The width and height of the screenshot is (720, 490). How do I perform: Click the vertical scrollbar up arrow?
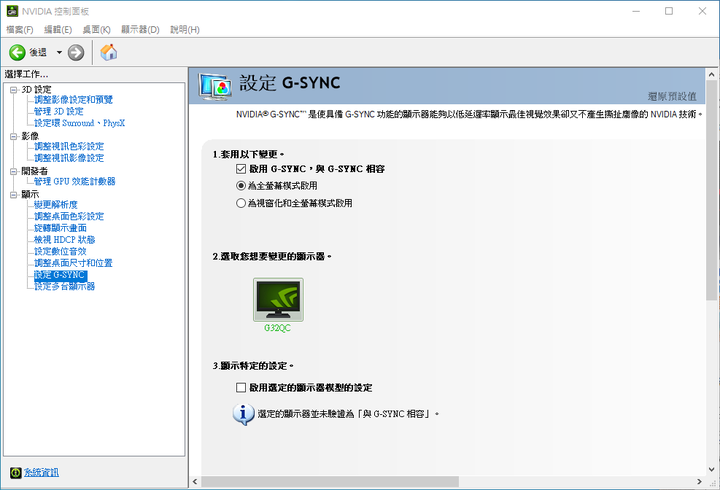click(x=712, y=74)
